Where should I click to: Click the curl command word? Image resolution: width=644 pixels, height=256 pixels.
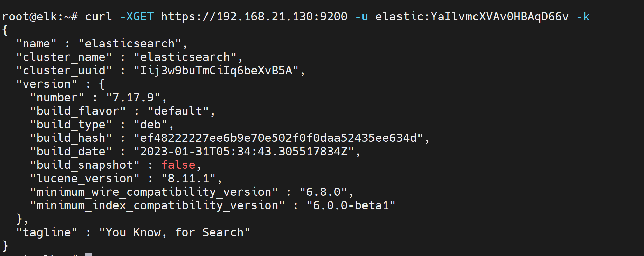[x=99, y=17]
